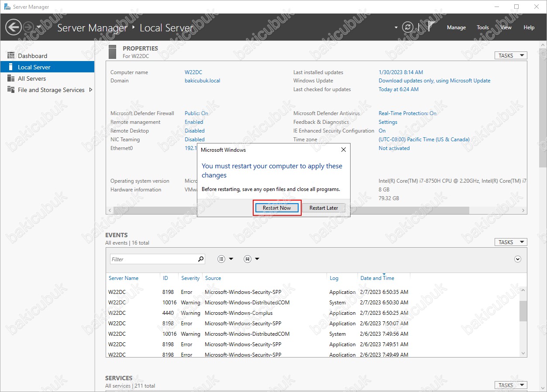
Task: Open the dropdown beside the criteria list icon
Action: pos(231,259)
